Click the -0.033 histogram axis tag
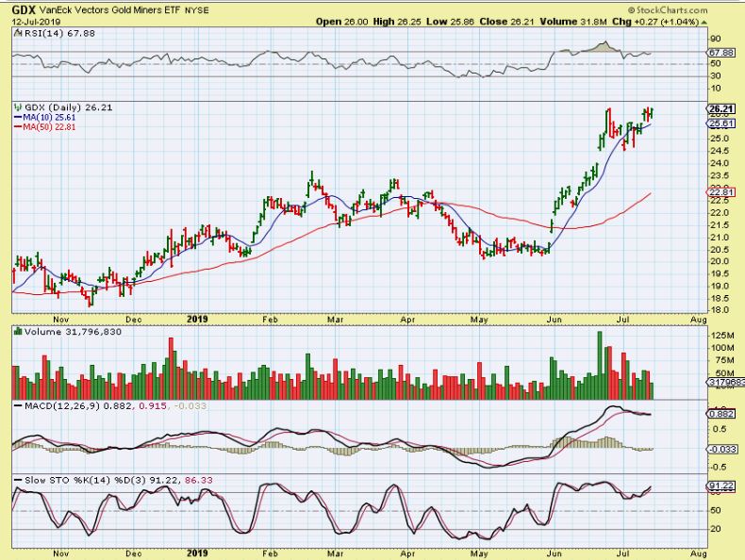The height and width of the screenshot is (560, 745). click(x=721, y=449)
